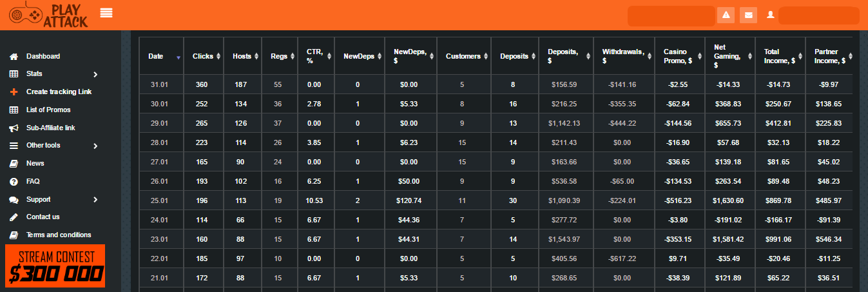The image size is (868, 292).
Task: Expand the Stats submenu arrow
Action: pyautogui.click(x=95, y=75)
